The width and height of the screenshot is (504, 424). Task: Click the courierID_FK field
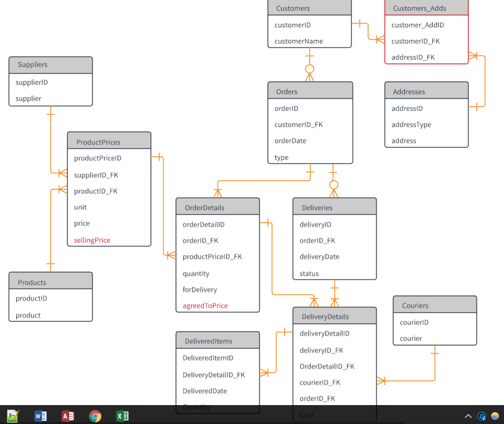pyautogui.click(x=320, y=383)
